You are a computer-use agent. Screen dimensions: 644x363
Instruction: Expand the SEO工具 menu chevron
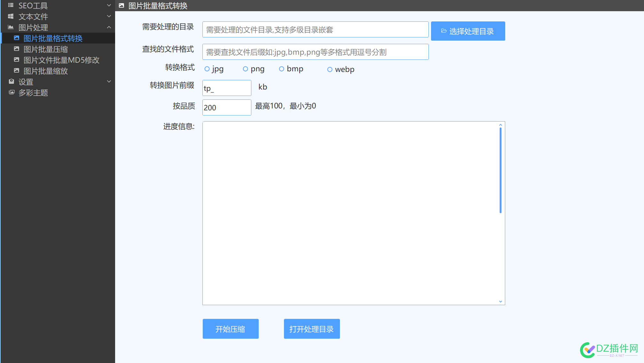(109, 5)
